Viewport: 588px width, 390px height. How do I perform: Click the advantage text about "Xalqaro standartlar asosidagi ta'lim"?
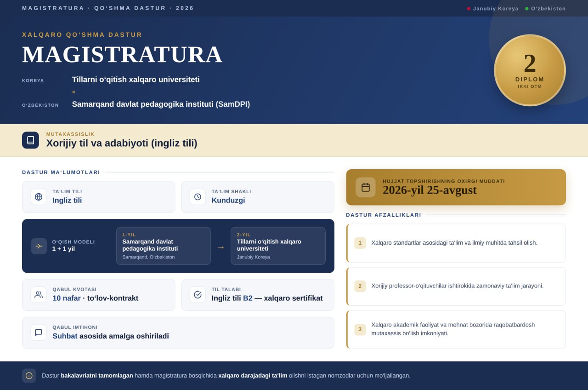coord(454,243)
